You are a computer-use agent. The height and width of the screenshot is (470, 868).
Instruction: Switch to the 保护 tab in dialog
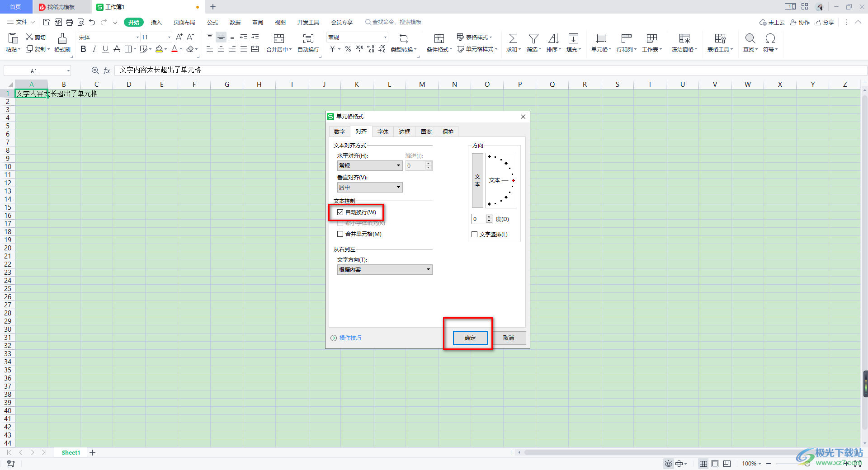coord(448,132)
